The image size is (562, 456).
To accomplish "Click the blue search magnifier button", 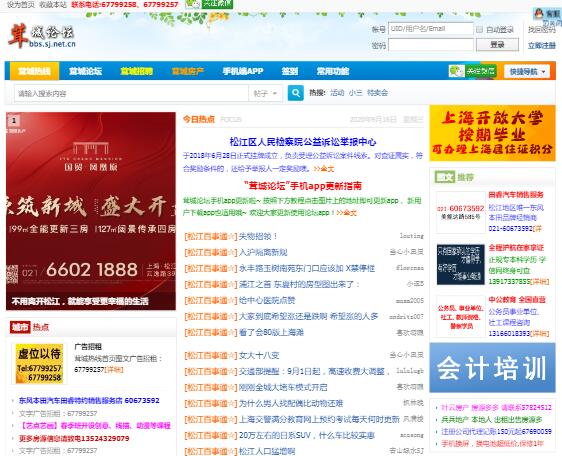I will point(296,93).
